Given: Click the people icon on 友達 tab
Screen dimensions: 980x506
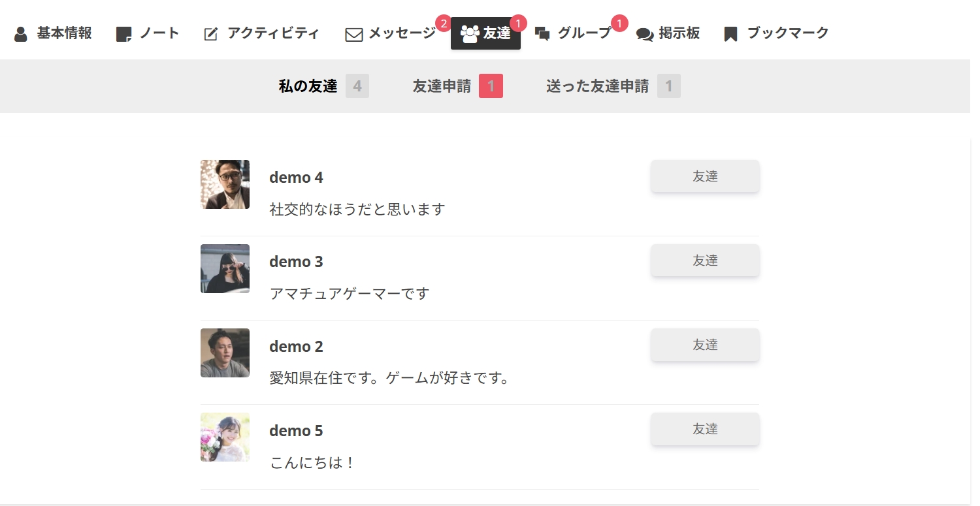Looking at the screenshot, I should click(x=470, y=33).
